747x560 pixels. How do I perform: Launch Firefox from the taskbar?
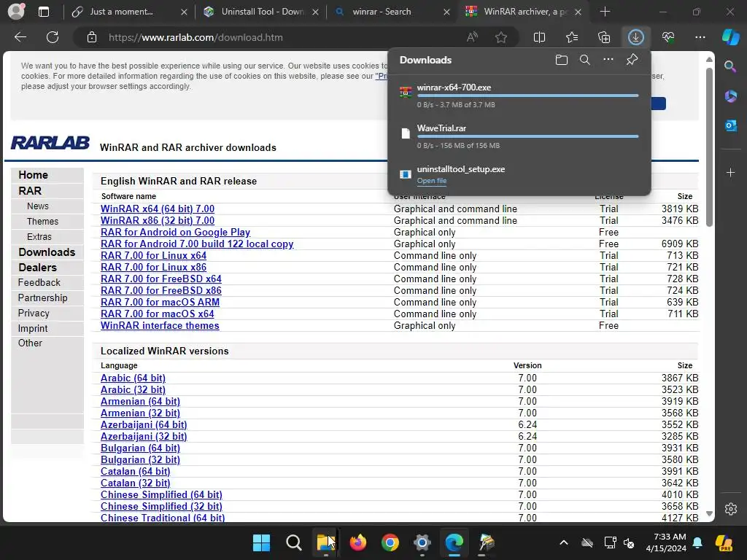358,542
